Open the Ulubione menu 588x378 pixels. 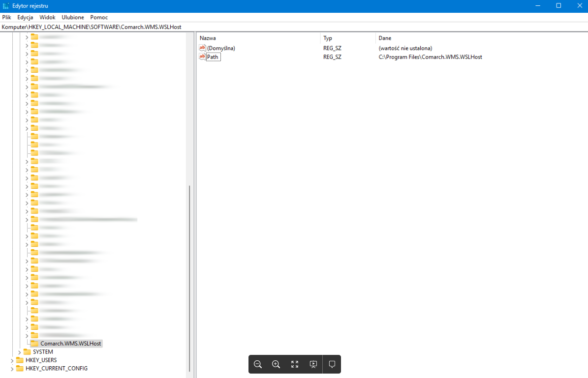point(73,17)
